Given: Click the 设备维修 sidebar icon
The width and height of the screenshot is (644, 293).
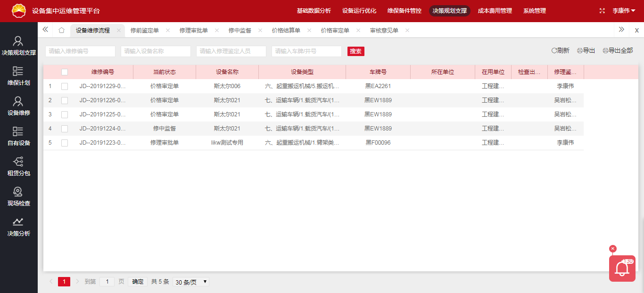Looking at the screenshot, I should pyautogui.click(x=18, y=102).
